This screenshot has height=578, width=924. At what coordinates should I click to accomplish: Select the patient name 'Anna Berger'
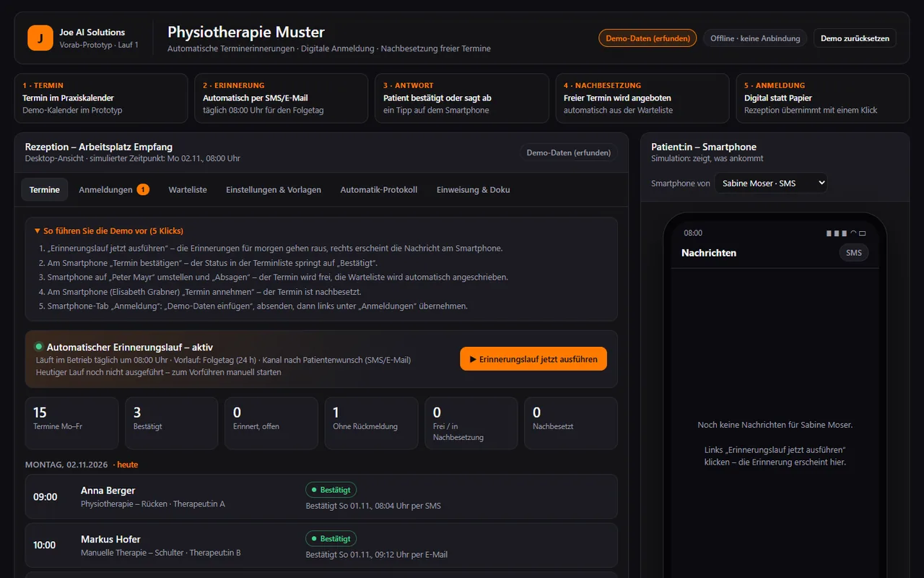[x=108, y=491]
